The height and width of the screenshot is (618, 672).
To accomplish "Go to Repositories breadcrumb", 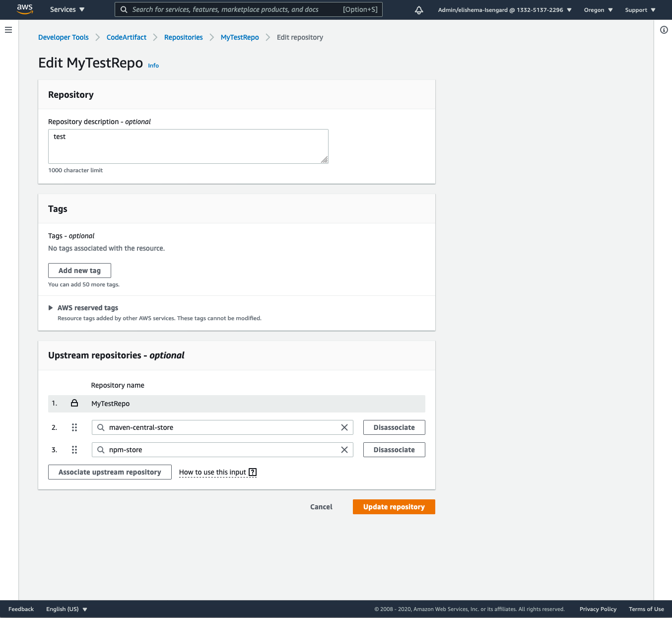I will coord(184,37).
